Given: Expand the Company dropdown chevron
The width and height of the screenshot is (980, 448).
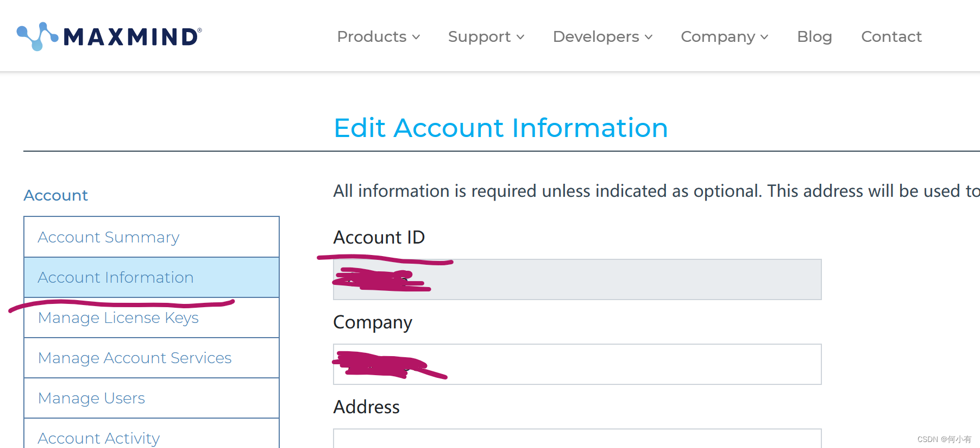Looking at the screenshot, I should tap(764, 37).
